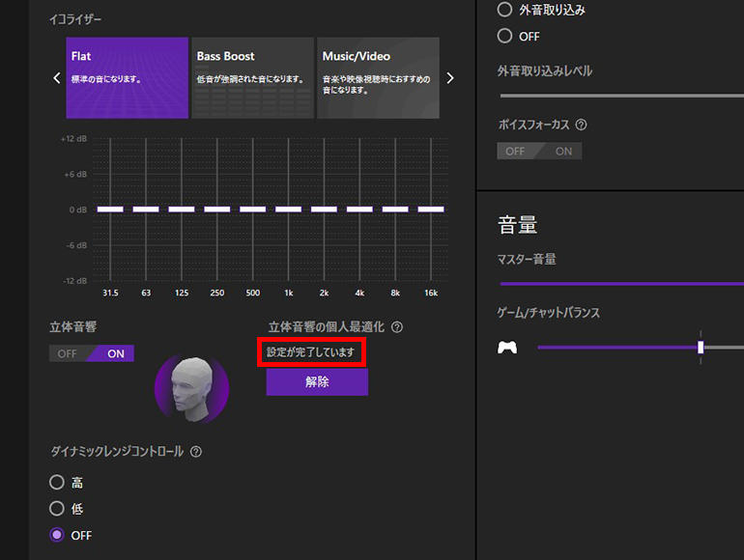This screenshot has width=744, height=560.
Task: Click the 1k equalizer band slider
Action: tap(288, 209)
